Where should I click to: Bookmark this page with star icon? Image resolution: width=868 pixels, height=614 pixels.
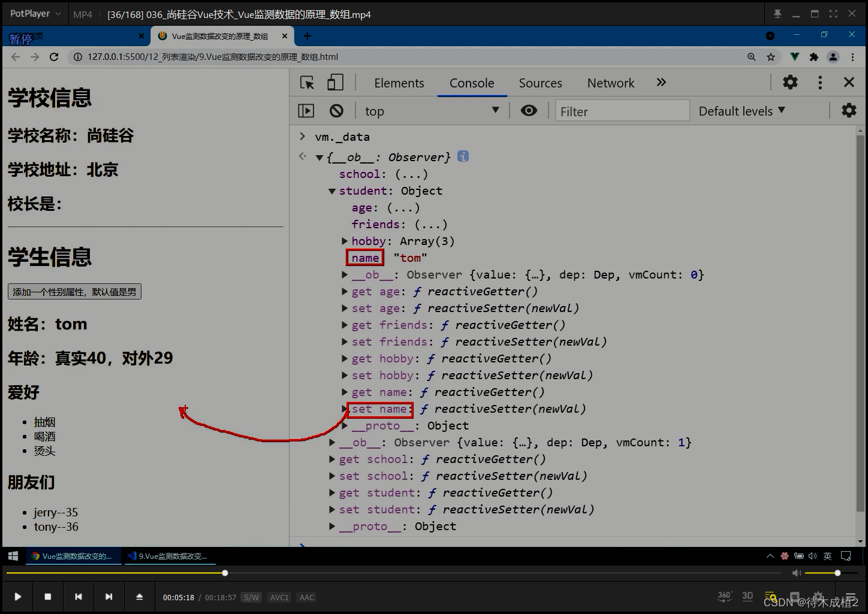(x=771, y=57)
